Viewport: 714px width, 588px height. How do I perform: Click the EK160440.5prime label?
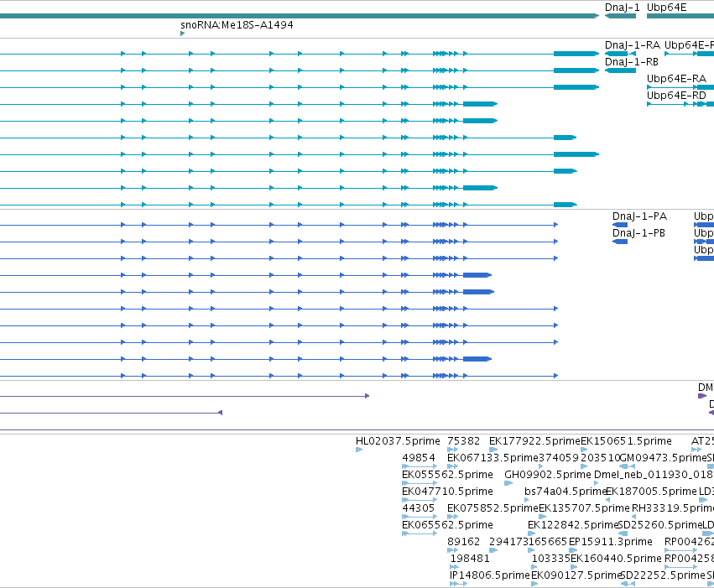pos(616,559)
